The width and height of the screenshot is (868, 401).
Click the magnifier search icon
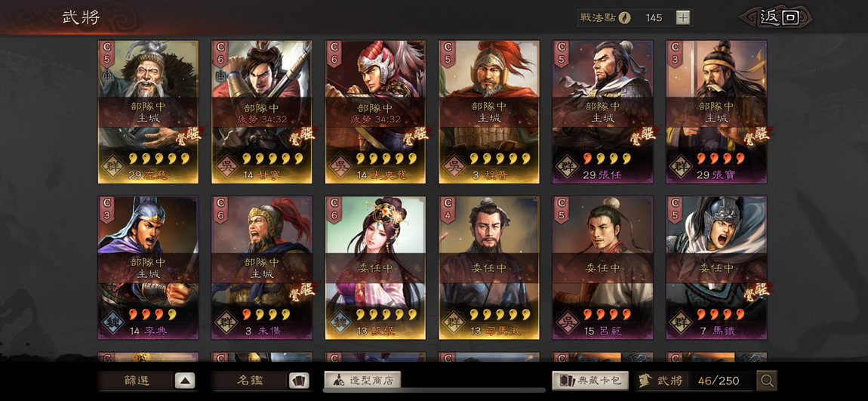coord(767,381)
